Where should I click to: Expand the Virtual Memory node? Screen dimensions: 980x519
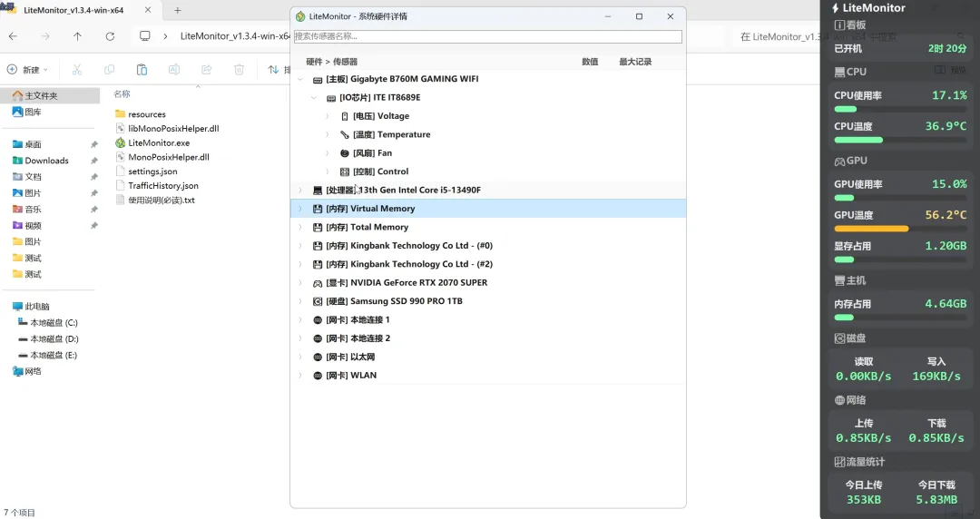tap(300, 209)
